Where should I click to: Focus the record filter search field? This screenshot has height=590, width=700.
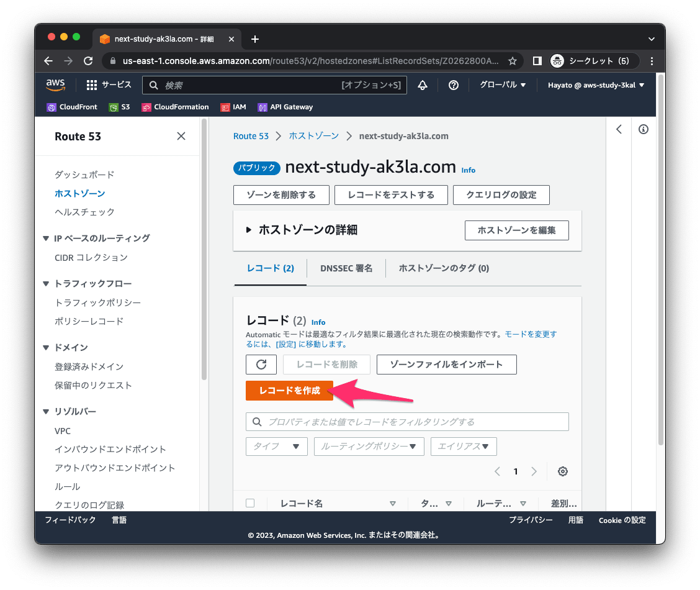pyautogui.click(x=407, y=422)
